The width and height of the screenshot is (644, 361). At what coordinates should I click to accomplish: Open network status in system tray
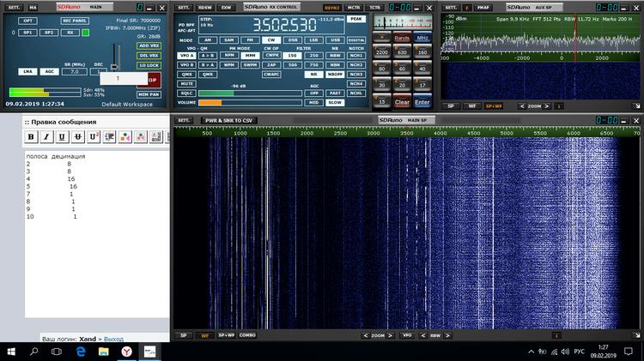(554, 352)
